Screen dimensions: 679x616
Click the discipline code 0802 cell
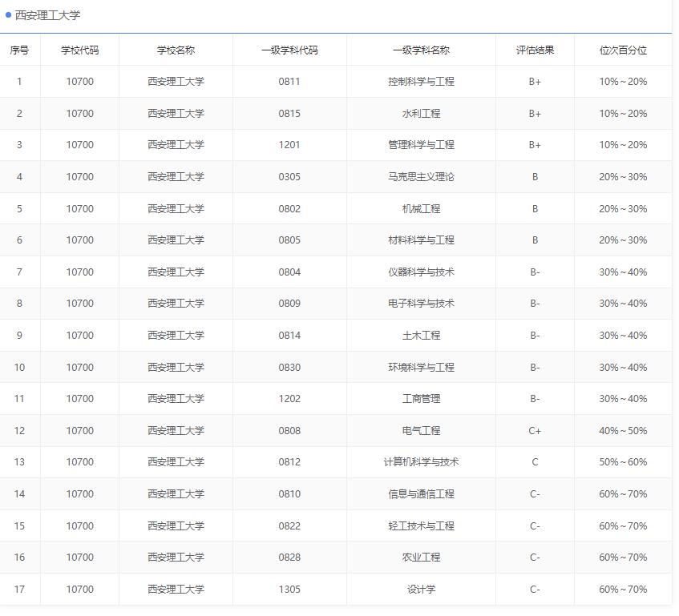point(290,207)
